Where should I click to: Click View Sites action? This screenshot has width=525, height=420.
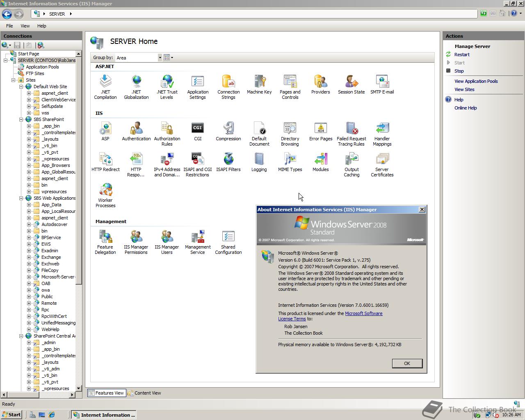click(x=464, y=89)
